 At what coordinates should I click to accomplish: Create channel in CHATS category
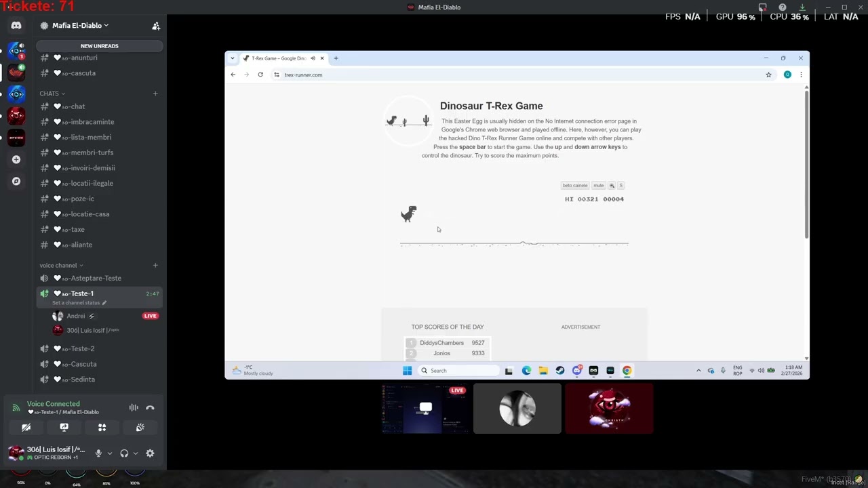coord(155,94)
